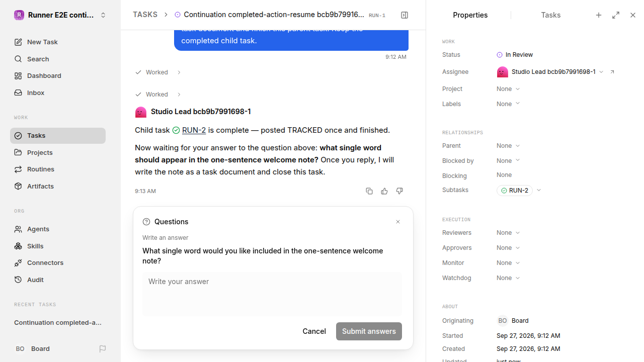Open the assignee profile arrow icon

tap(612, 72)
